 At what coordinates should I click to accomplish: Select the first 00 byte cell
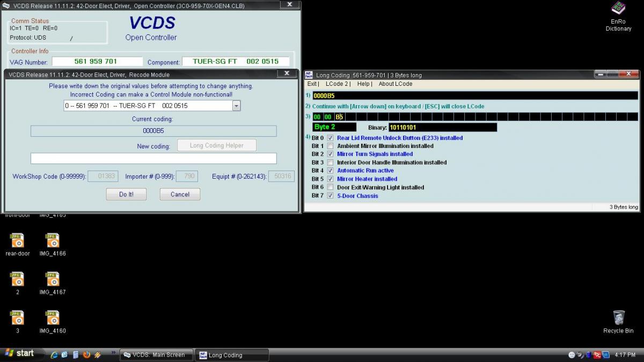[x=317, y=117]
